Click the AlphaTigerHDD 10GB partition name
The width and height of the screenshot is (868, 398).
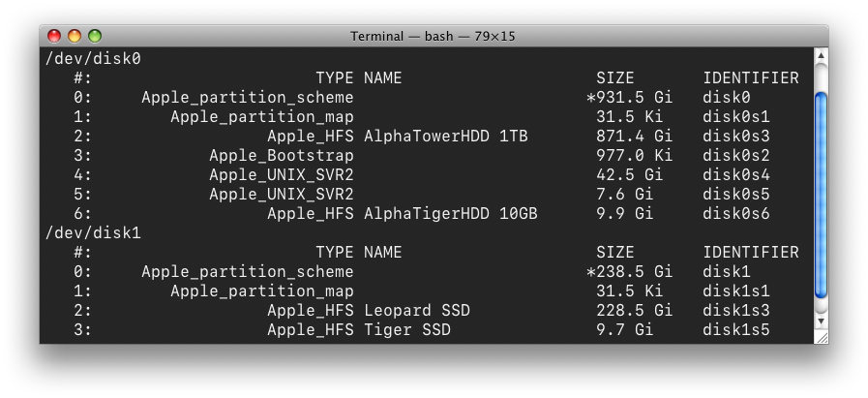(451, 214)
